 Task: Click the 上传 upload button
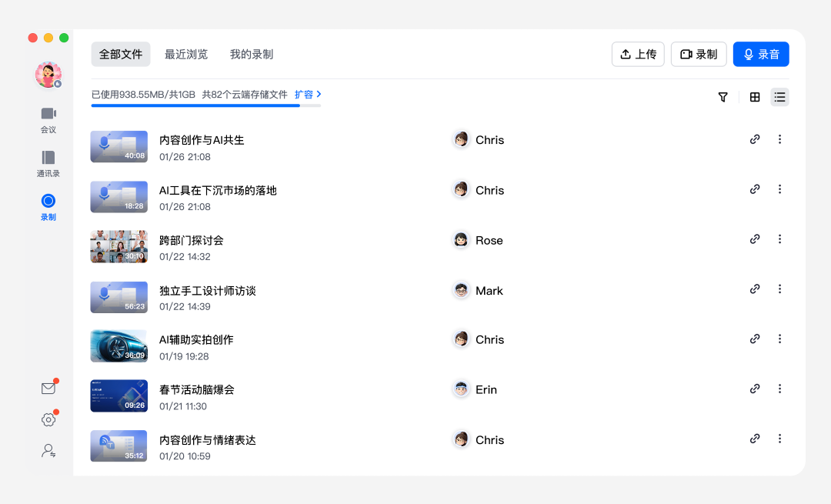(x=638, y=54)
